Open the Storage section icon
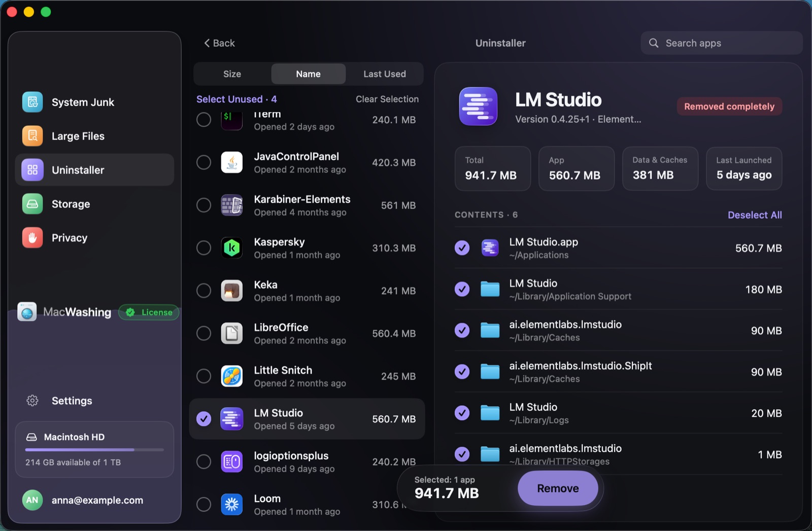 click(32, 204)
